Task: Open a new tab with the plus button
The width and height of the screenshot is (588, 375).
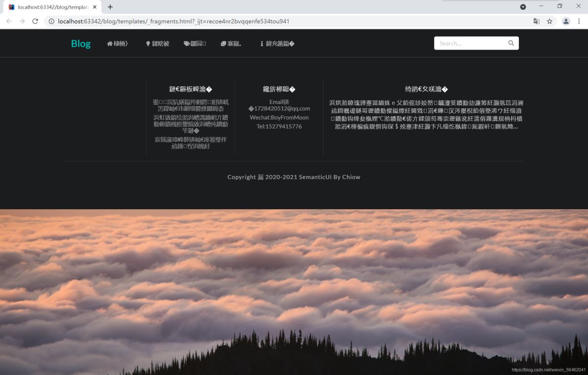Action: (x=110, y=7)
